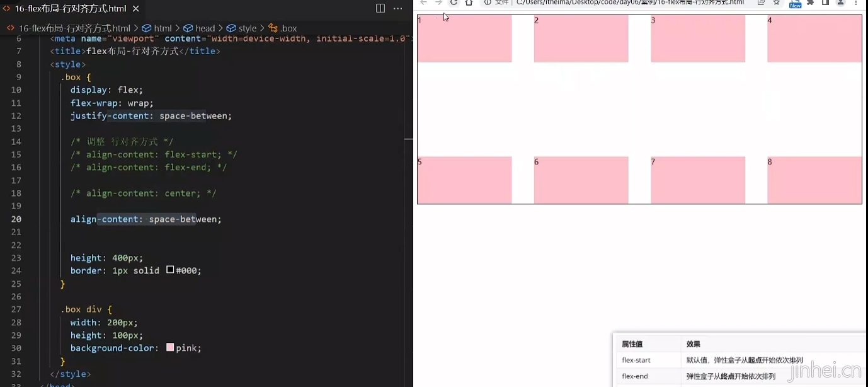Click the closing style tag on line 32
This screenshot has height=387, width=868.
point(71,374)
